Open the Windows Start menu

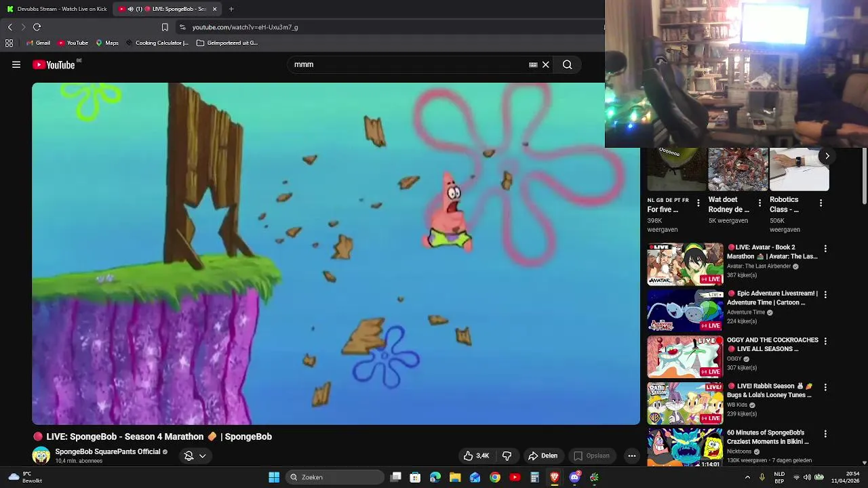tap(274, 477)
